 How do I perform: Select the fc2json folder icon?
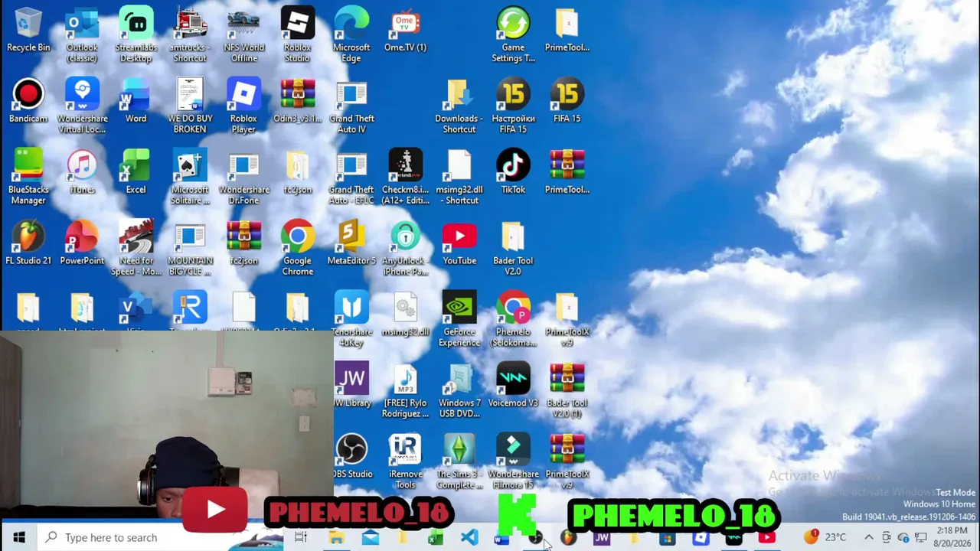point(298,173)
